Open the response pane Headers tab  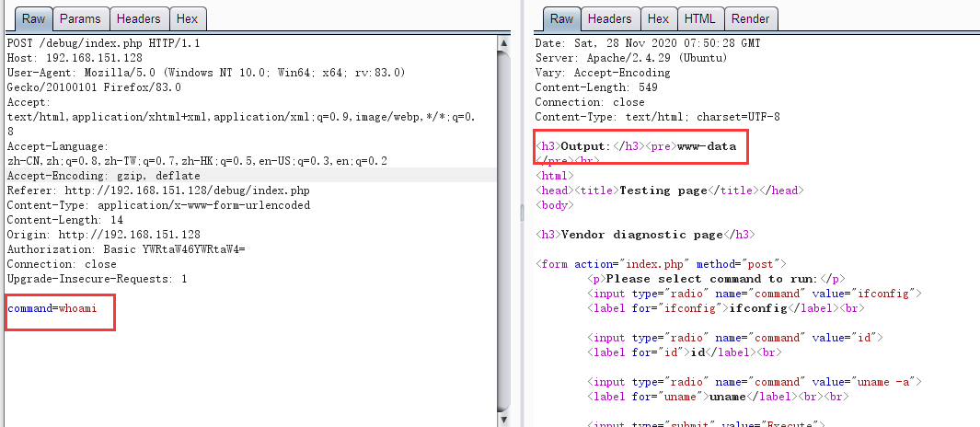[x=609, y=18]
